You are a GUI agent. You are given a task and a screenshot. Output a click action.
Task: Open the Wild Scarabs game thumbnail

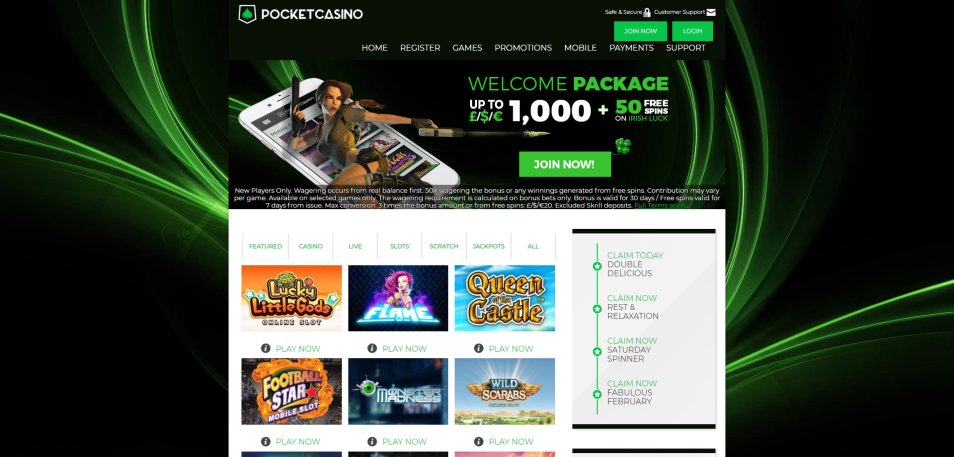[504, 391]
